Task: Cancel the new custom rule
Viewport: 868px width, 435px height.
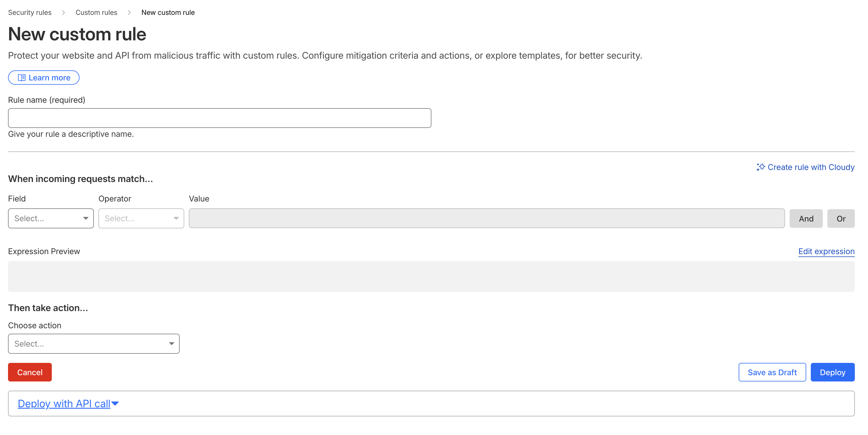Action: click(x=30, y=372)
